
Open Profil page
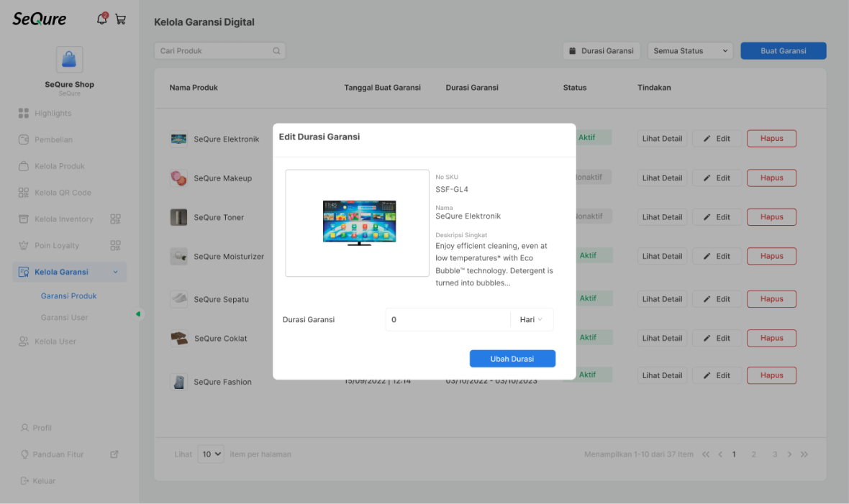point(42,428)
